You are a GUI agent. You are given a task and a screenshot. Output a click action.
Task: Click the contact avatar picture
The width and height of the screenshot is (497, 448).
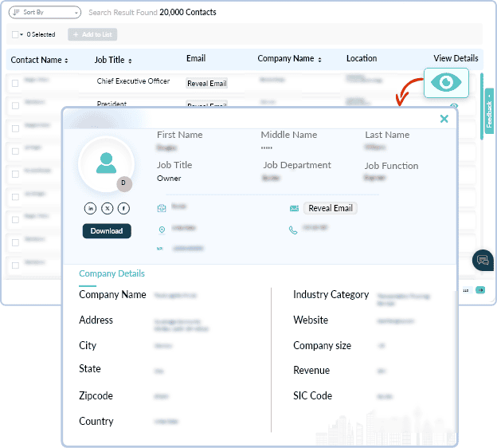click(x=106, y=163)
